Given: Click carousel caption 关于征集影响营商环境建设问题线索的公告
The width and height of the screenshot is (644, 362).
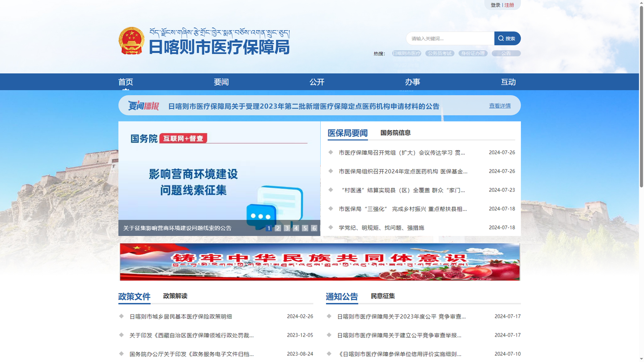Looking at the screenshot, I should (178, 228).
